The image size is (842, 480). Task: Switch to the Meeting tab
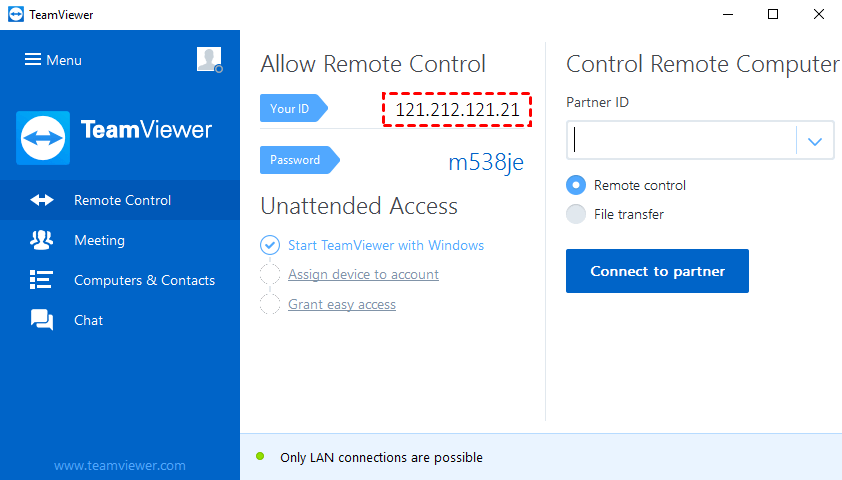pyautogui.click(x=99, y=240)
